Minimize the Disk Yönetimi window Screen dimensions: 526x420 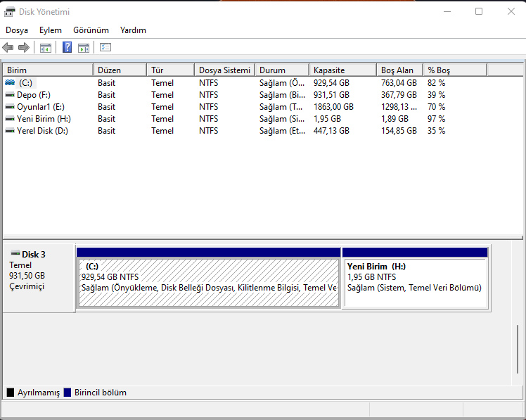(447, 11)
